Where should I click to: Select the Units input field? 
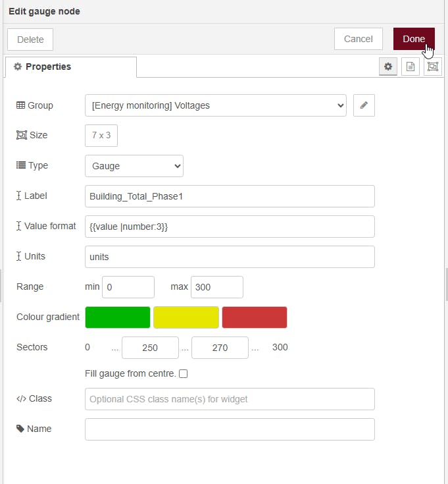coord(230,257)
